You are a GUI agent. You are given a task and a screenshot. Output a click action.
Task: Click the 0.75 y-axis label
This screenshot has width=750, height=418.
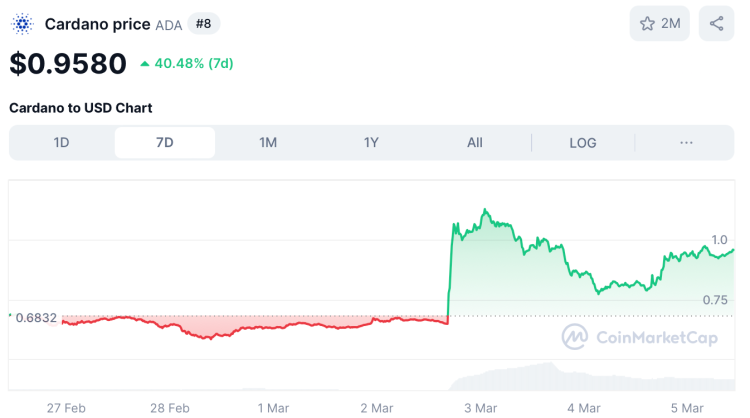tap(715, 300)
